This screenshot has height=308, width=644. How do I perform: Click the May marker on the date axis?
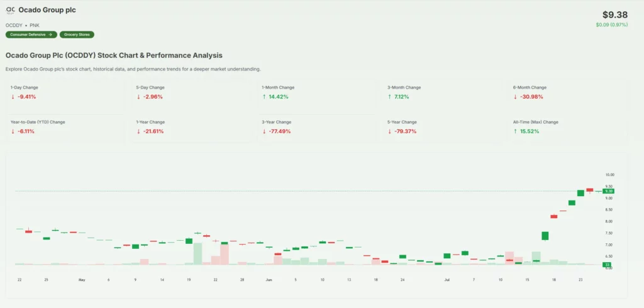pyautogui.click(x=82, y=278)
